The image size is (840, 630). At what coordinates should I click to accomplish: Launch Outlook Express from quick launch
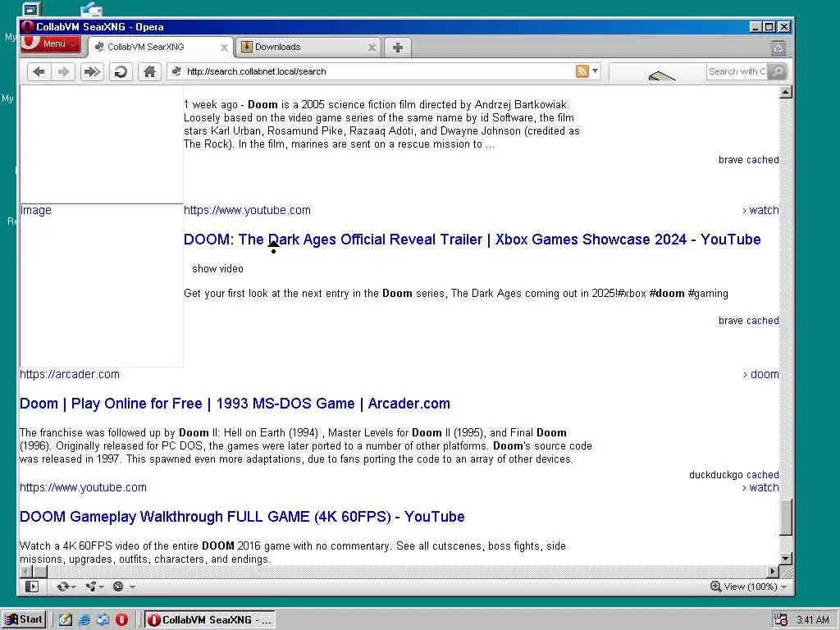click(x=103, y=620)
